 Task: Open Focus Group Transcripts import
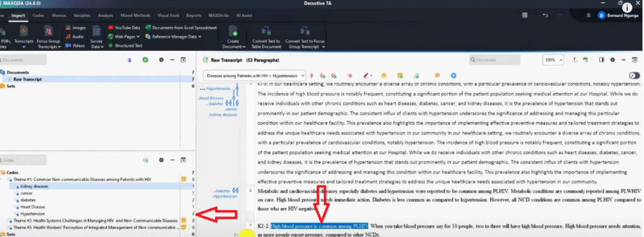[x=48, y=37]
